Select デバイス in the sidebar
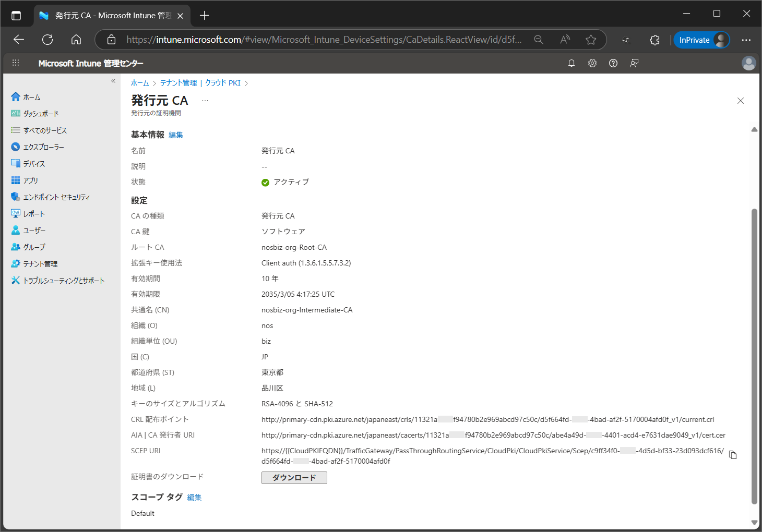The height and width of the screenshot is (532, 762). [34, 164]
